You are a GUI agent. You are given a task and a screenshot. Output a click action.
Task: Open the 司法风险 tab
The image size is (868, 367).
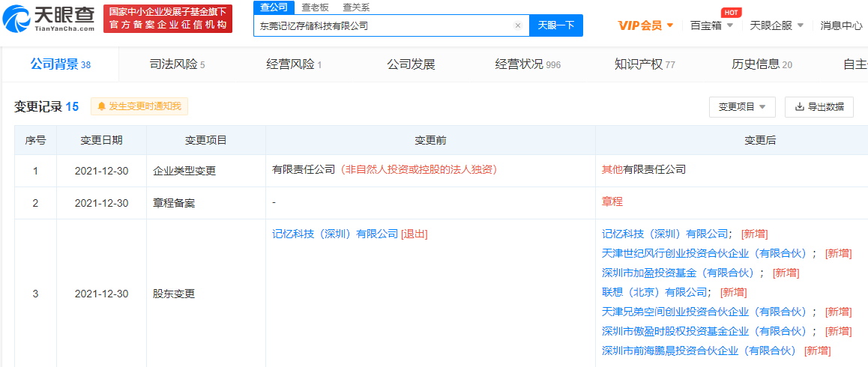tap(177, 64)
